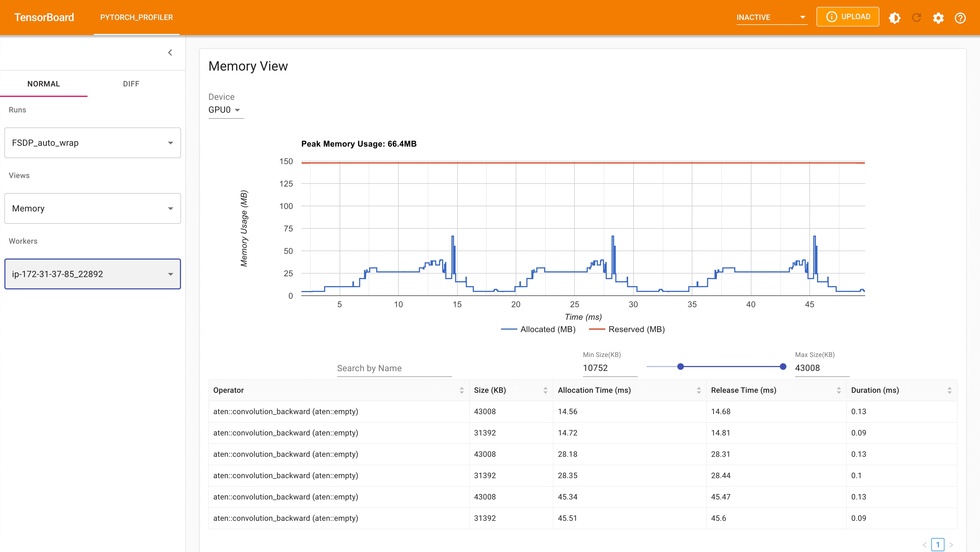This screenshot has height=552, width=980.
Task: Switch to the DIFF tab
Action: click(131, 84)
